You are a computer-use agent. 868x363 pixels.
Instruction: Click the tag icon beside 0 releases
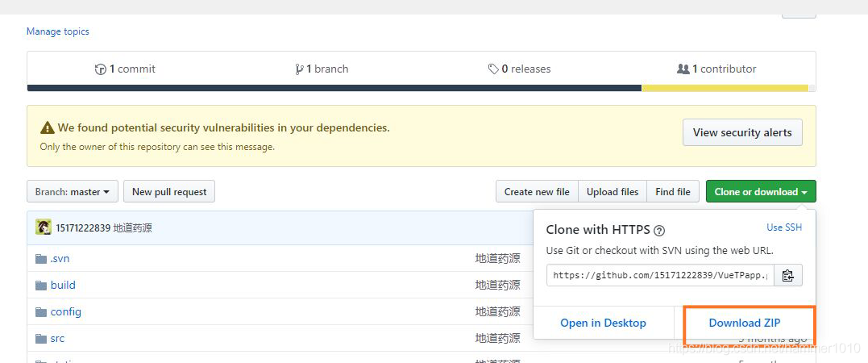pos(493,69)
